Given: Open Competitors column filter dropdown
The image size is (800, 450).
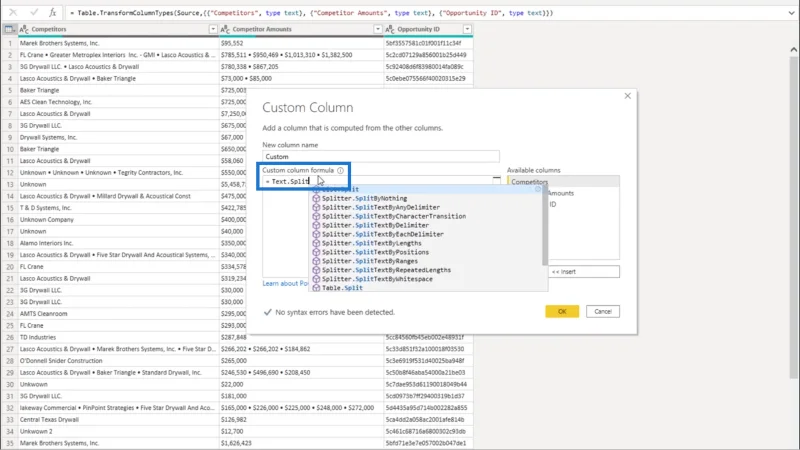Looking at the screenshot, I should pyautogui.click(x=213, y=29).
